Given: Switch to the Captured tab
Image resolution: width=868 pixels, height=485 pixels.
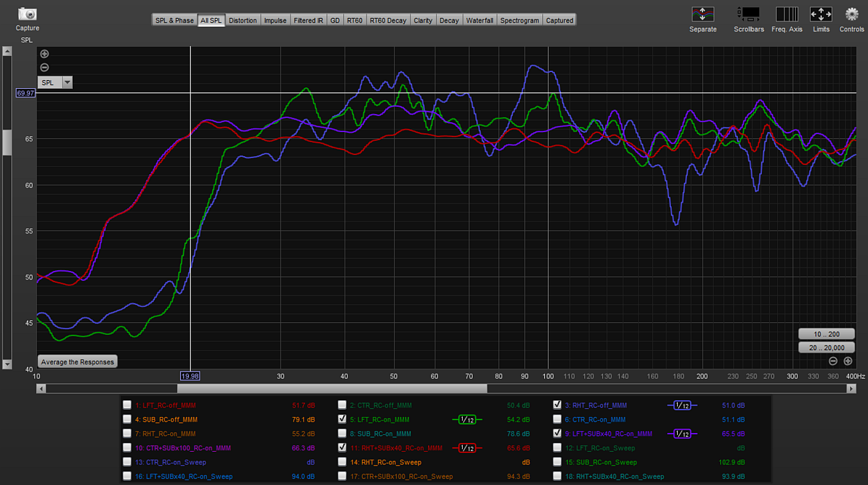Looking at the screenshot, I should click(x=560, y=20).
